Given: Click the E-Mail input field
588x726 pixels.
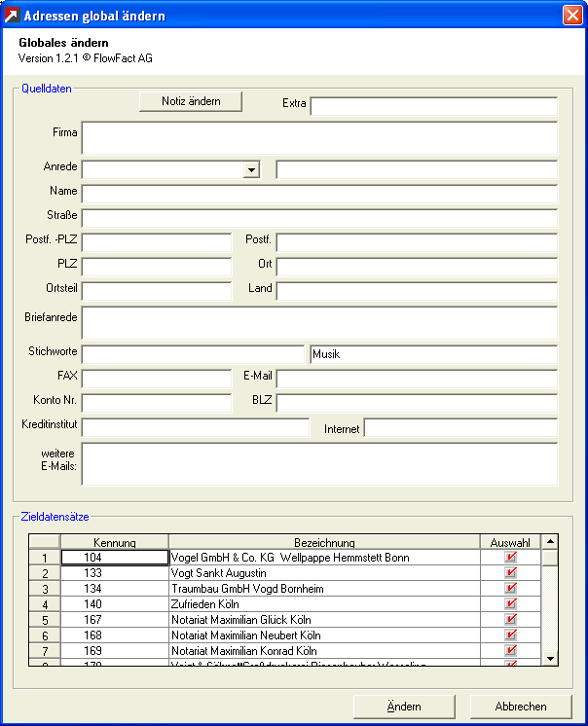Looking at the screenshot, I should (417, 379).
